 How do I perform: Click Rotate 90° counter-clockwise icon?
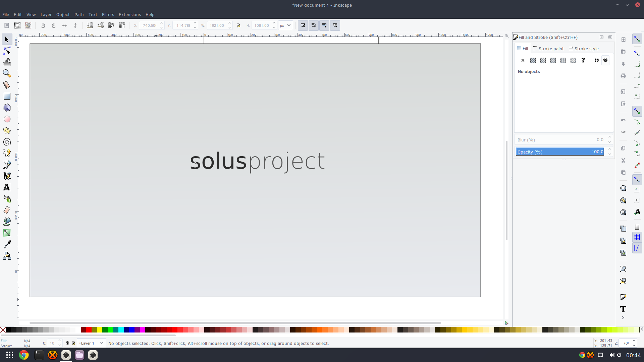tap(43, 25)
